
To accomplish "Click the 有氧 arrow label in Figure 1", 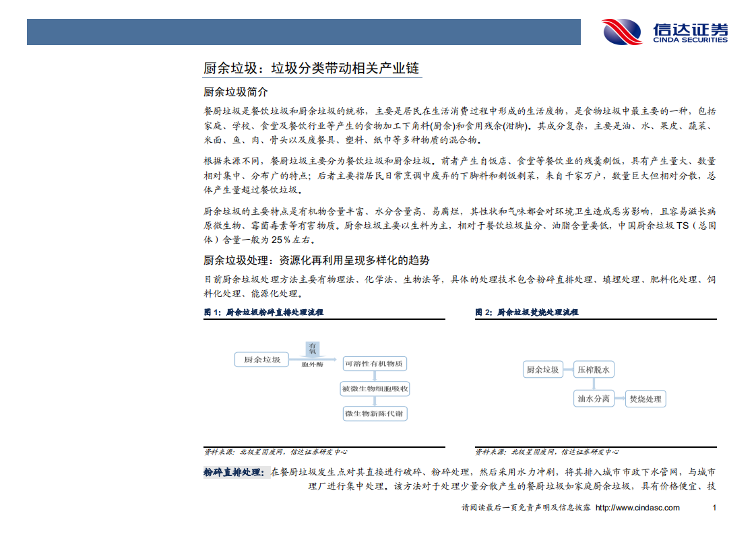I will pos(314,348).
